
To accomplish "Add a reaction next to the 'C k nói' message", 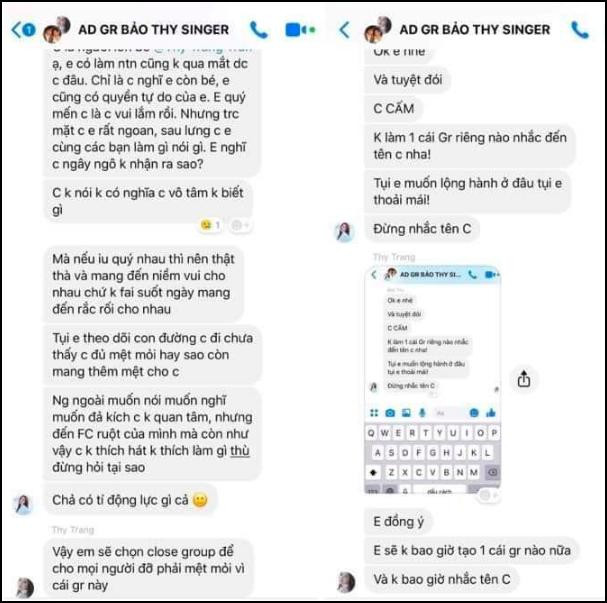I will click(x=240, y=225).
